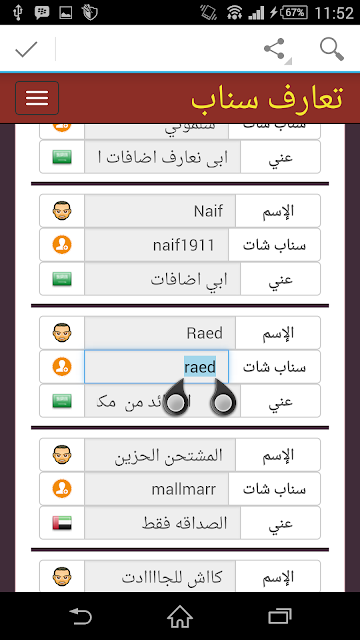Viewport: 360px width, 640px height.
Task: Click the UAE flag beside الصداقه فقط
Action: pyautogui.click(x=62, y=523)
